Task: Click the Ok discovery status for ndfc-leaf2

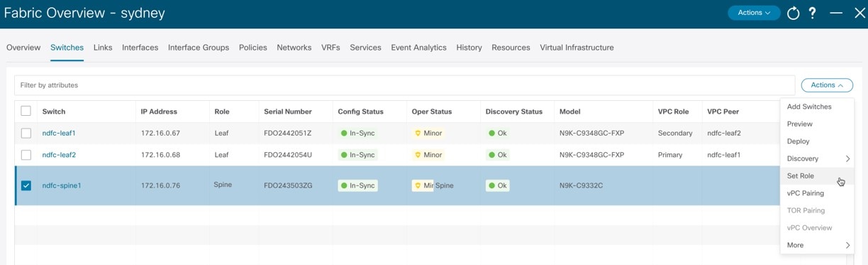Action: tap(497, 155)
